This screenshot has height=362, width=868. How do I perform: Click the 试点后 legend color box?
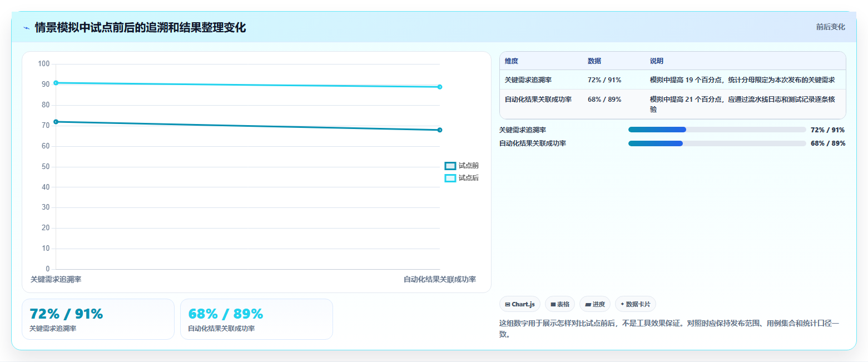pos(450,178)
